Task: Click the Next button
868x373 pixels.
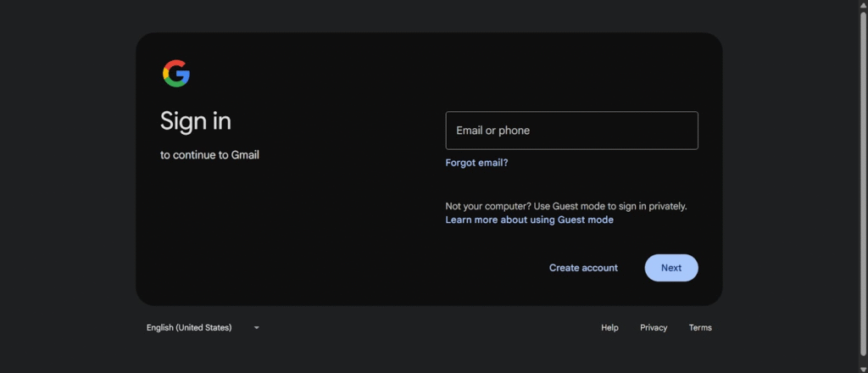Action: [x=671, y=268]
